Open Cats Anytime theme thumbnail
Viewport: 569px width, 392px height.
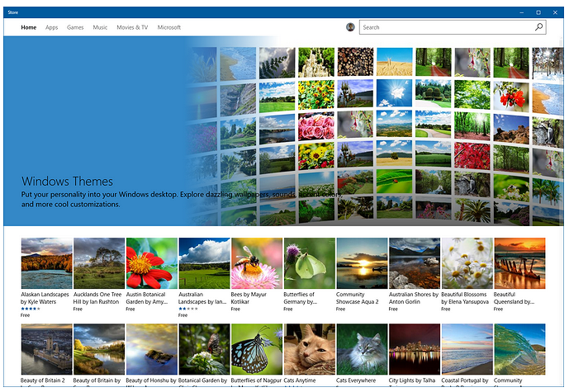309,349
